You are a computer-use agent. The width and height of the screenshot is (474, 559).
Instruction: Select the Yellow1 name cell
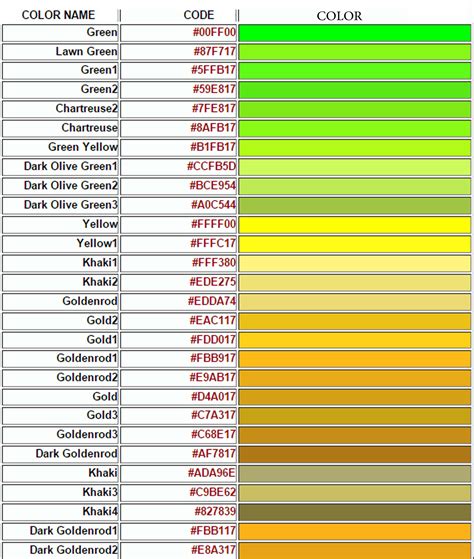pos(60,244)
